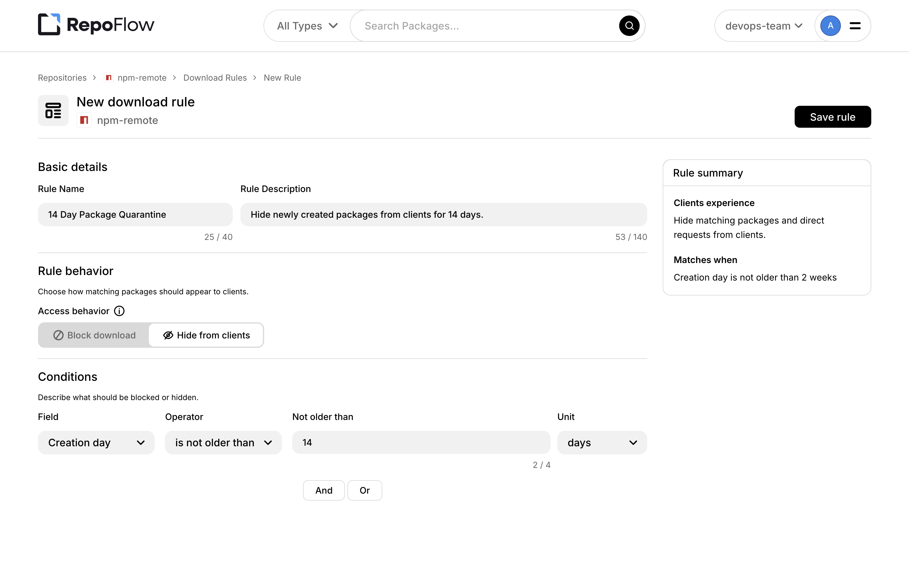
Task: Open the is not older than operator dropdown
Action: pos(223,443)
